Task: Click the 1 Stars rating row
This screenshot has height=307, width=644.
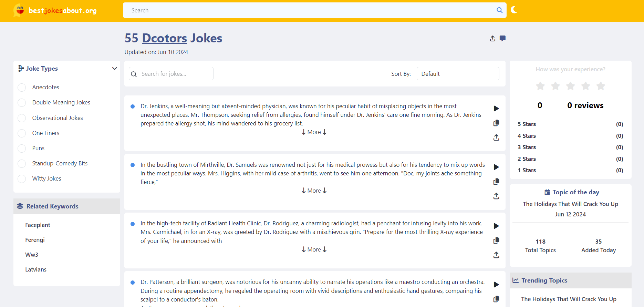Action: click(570, 170)
